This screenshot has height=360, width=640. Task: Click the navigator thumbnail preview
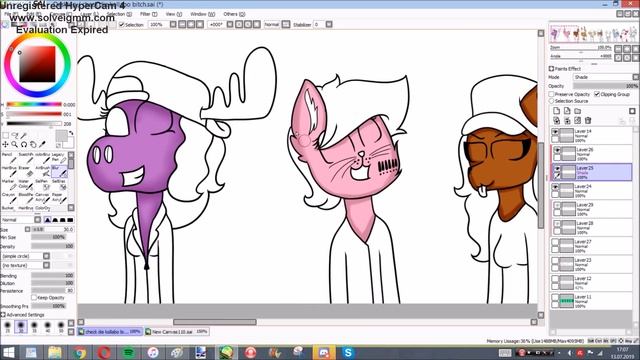[x=593, y=34]
